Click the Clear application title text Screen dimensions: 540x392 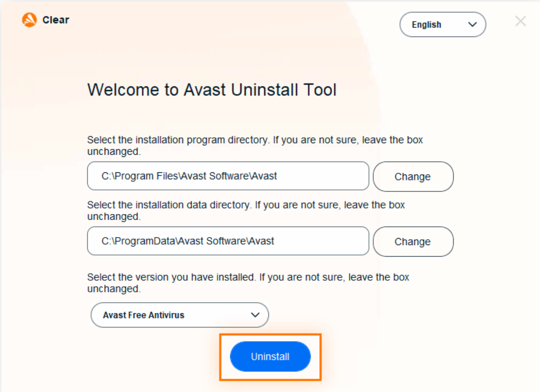tap(56, 20)
